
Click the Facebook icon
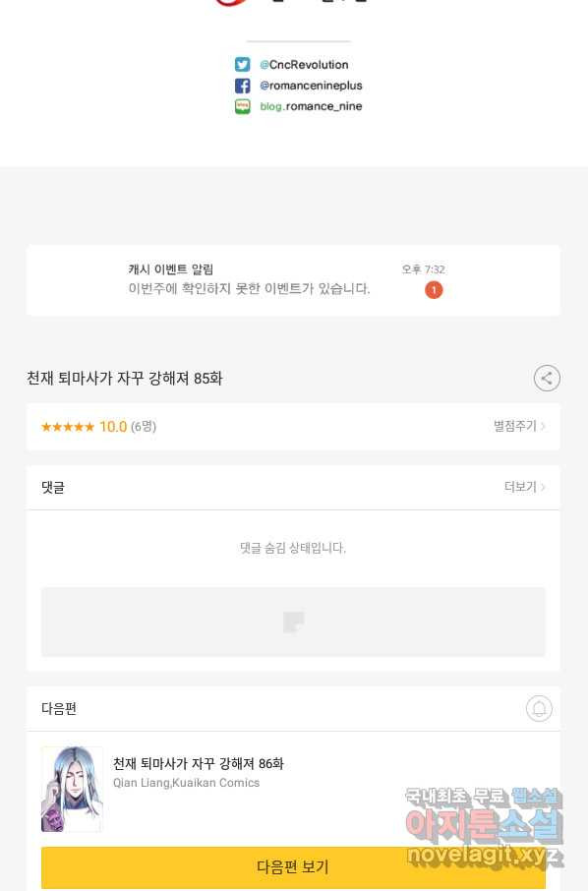coord(243,86)
